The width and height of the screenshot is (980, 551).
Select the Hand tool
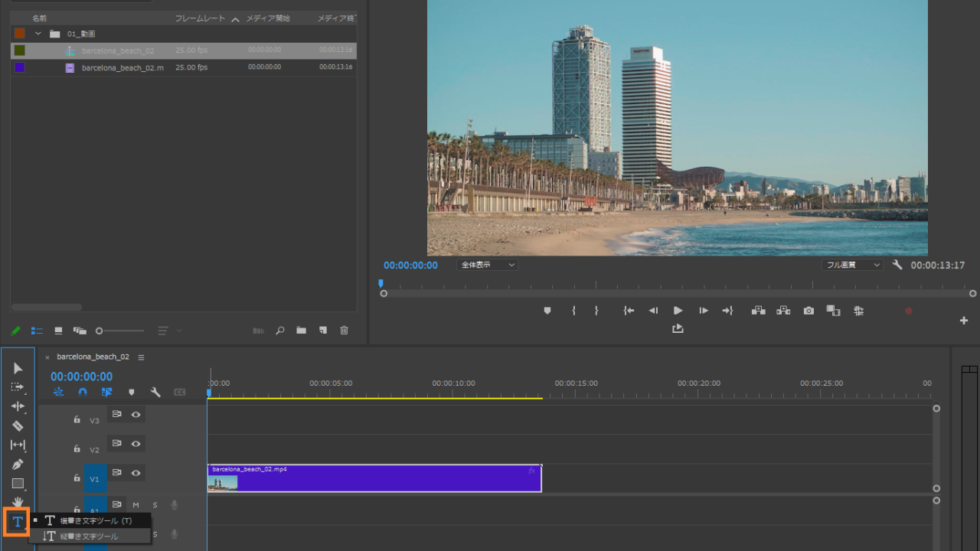pyautogui.click(x=18, y=502)
